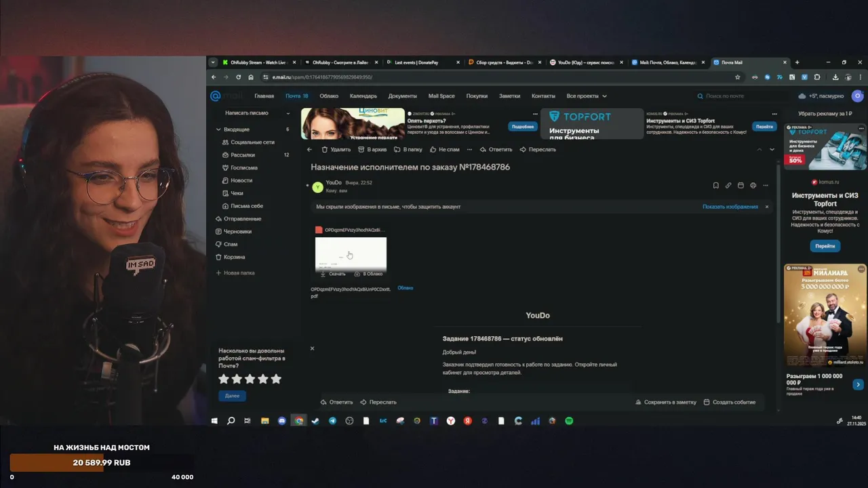
Task: Click Ответить in the top email toolbar
Action: (x=496, y=149)
